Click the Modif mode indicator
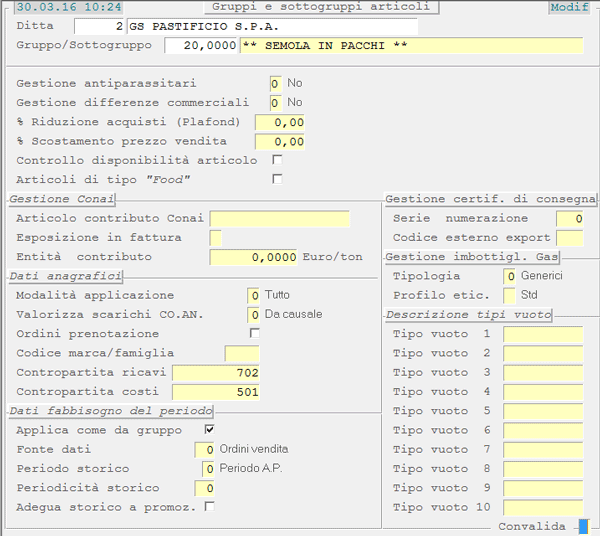 tap(569, 7)
